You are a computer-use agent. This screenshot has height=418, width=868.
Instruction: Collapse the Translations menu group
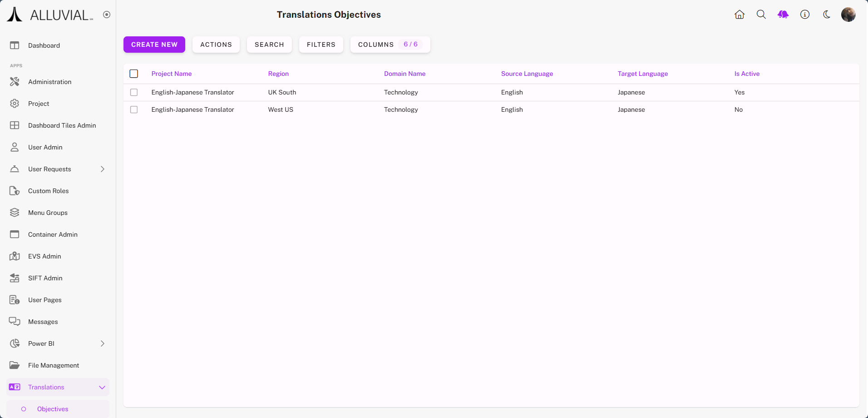[x=102, y=387]
